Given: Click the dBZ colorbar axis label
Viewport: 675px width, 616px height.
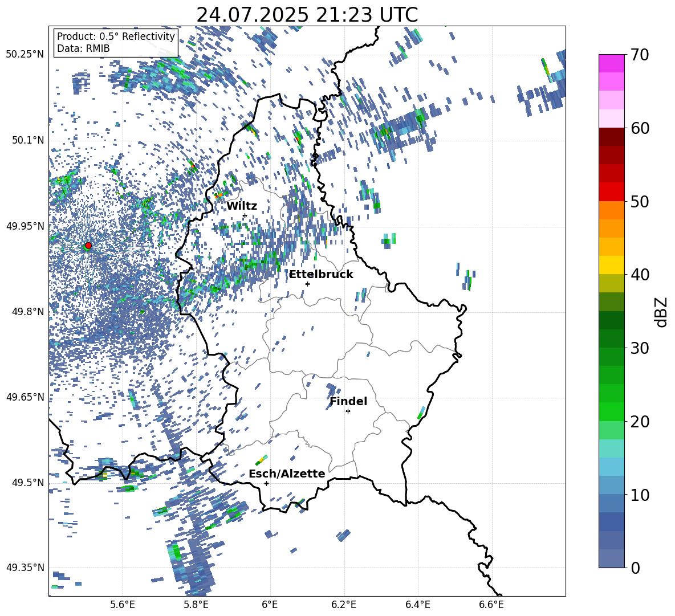Looking at the screenshot, I should pos(662,312).
